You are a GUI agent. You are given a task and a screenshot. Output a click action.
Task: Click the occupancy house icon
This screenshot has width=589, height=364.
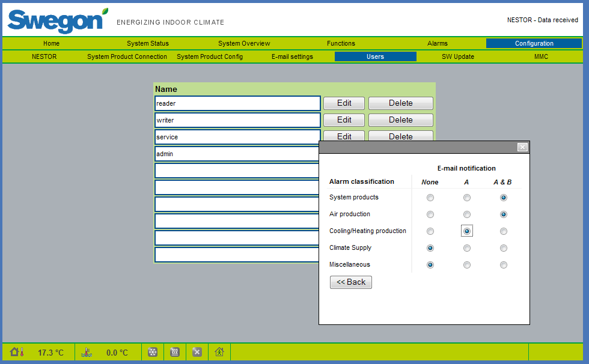(219, 352)
